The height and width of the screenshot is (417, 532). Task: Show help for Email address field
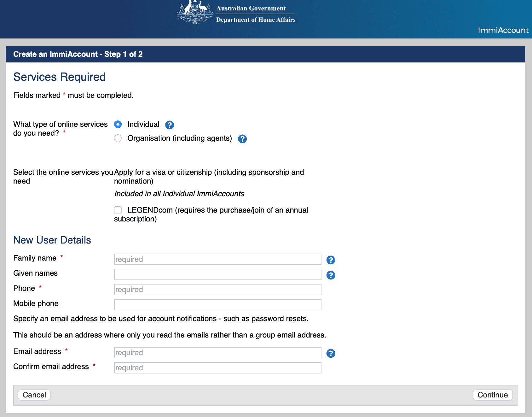[331, 353]
